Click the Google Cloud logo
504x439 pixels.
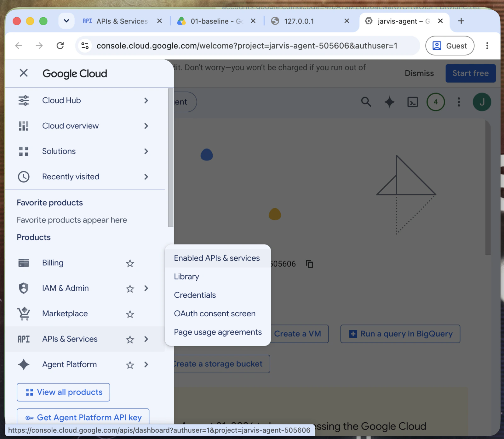75,74
